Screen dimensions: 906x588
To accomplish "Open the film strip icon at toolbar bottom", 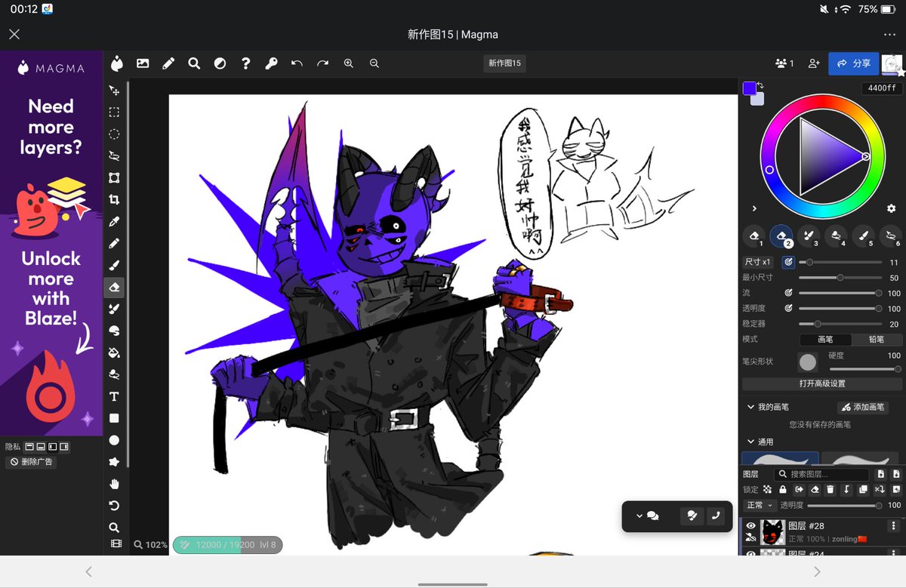I will coord(116,543).
